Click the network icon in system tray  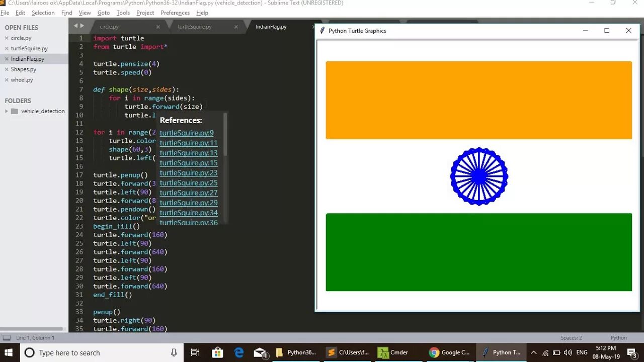(x=545, y=352)
